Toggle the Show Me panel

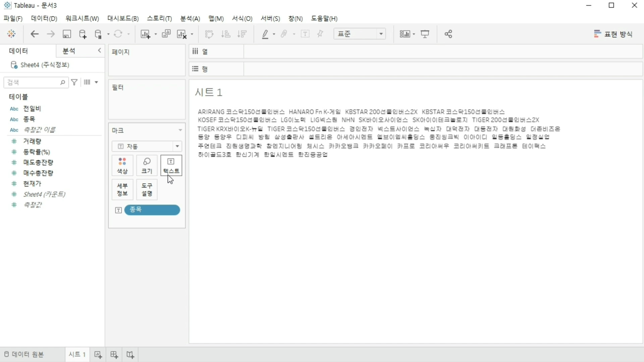click(613, 34)
